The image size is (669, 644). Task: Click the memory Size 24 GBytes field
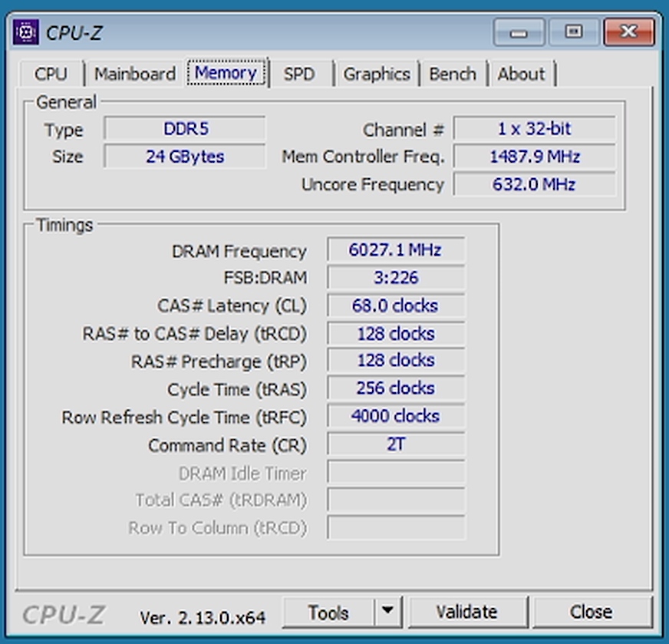point(185,157)
